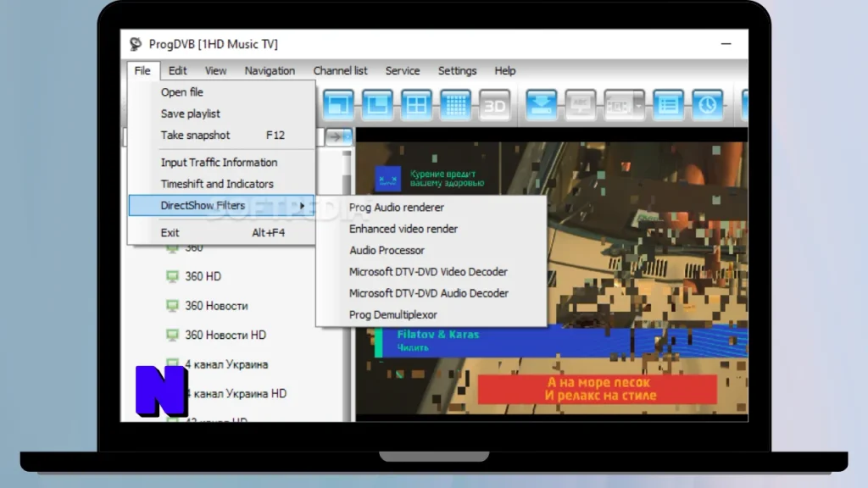Select Microsoft DTV-DVD Video Decoder
868x488 pixels.
point(431,272)
